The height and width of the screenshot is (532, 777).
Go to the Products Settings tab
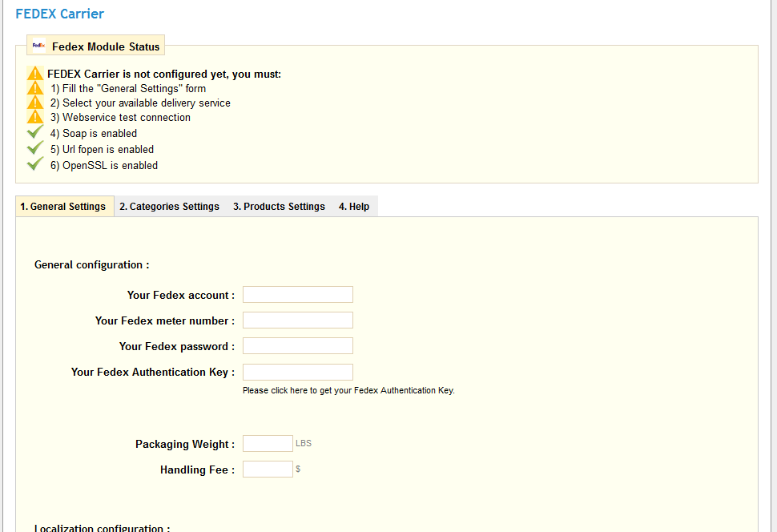point(279,207)
